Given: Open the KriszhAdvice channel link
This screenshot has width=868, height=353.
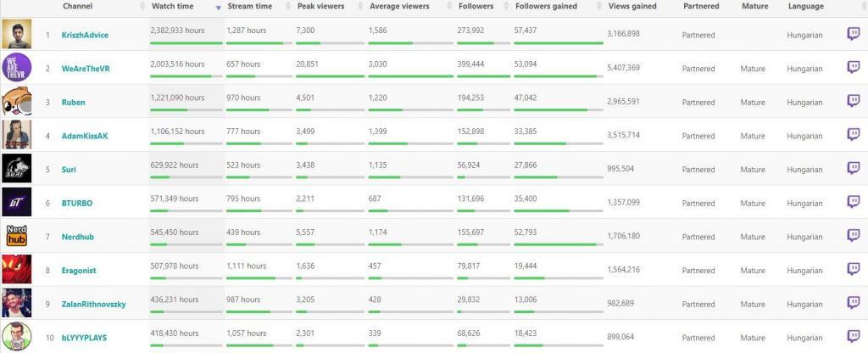Looking at the screenshot, I should tap(85, 35).
